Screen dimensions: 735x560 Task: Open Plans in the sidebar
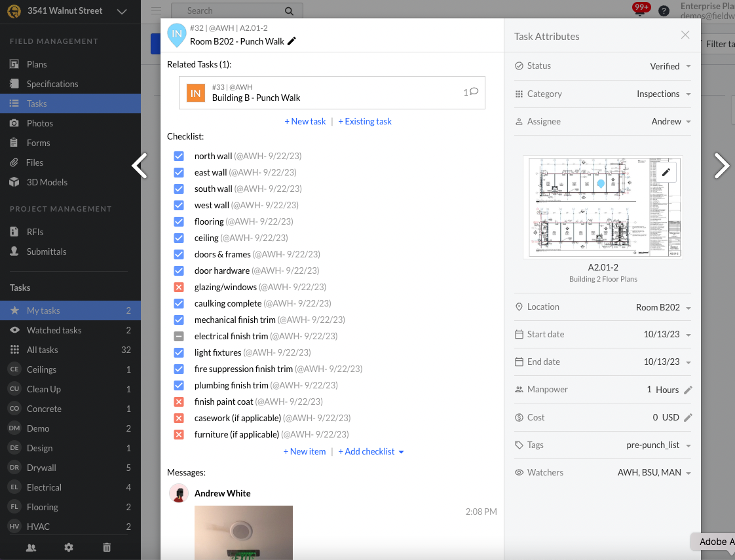pyautogui.click(x=37, y=64)
